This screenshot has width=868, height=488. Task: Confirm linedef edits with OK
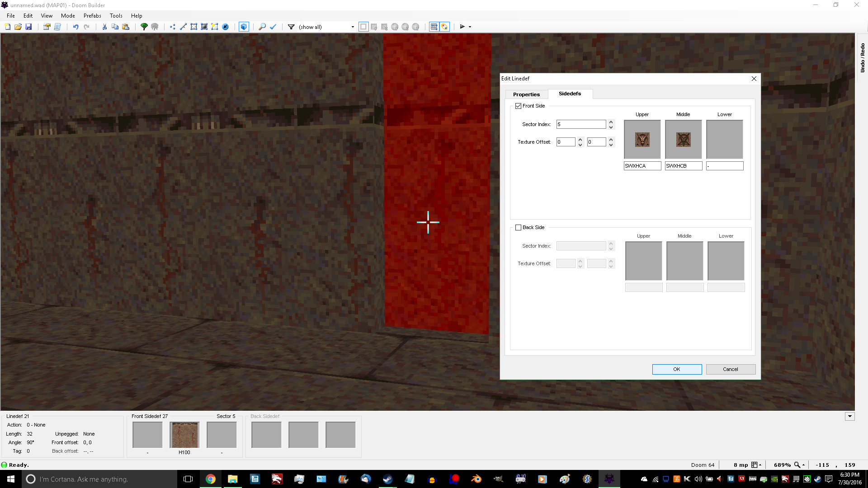pos(677,369)
